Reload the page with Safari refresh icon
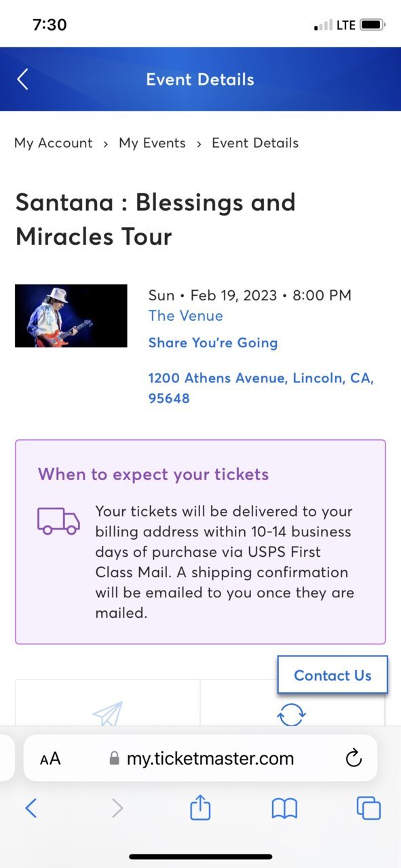 tap(354, 758)
